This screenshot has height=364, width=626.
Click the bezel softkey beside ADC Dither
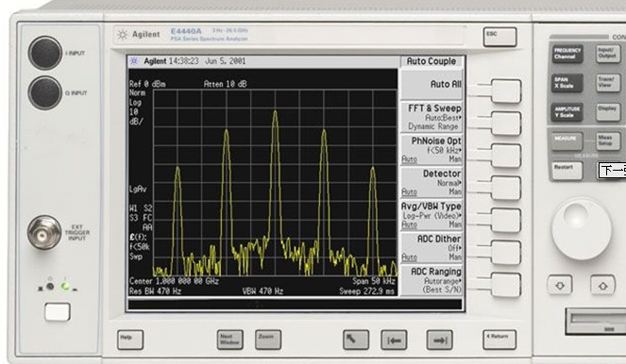tap(506, 253)
